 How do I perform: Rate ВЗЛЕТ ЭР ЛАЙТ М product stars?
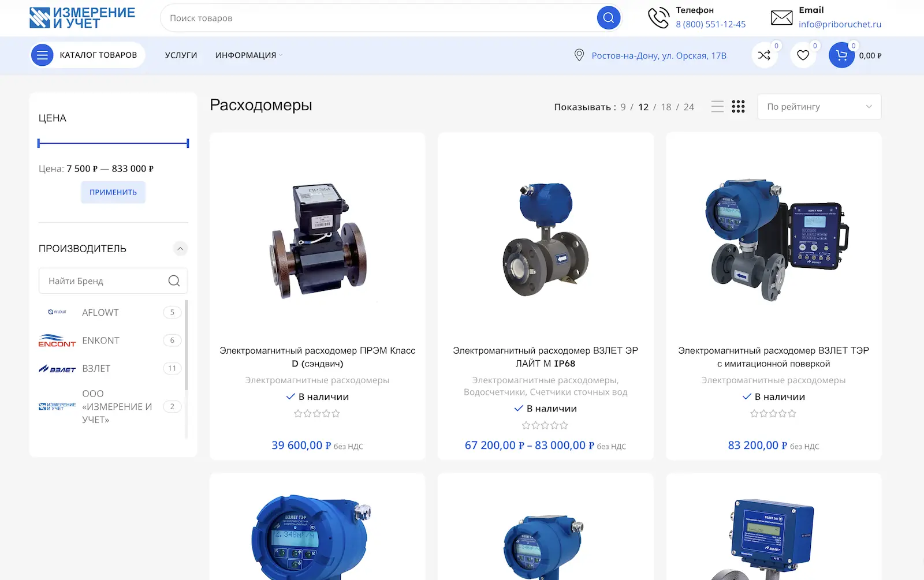(545, 425)
